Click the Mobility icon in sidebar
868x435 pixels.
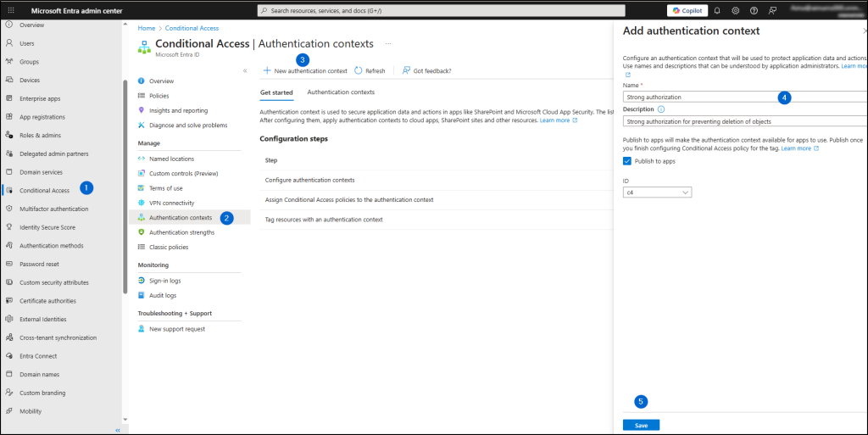(8, 411)
